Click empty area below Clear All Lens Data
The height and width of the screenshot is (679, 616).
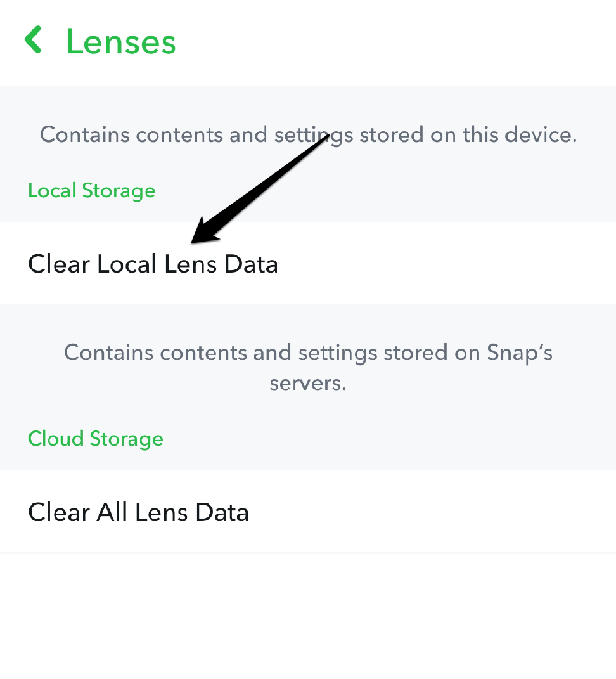308,615
